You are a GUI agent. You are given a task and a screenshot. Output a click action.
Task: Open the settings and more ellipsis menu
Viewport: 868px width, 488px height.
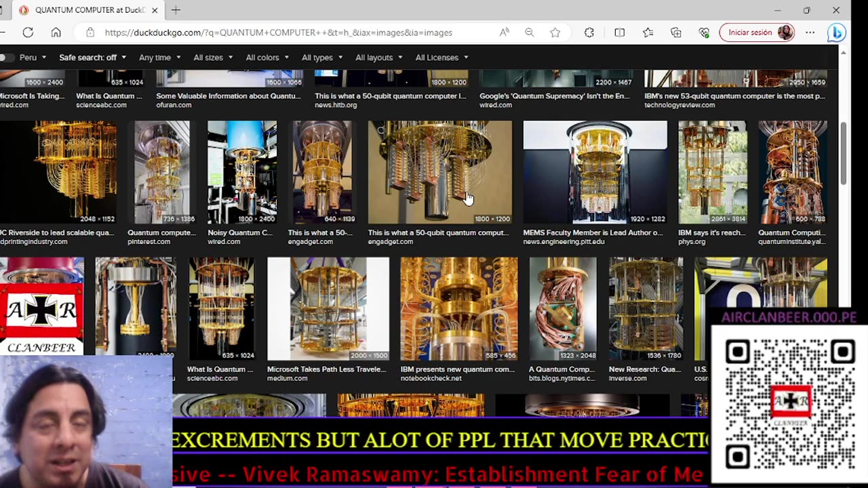pyautogui.click(x=810, y=33)
